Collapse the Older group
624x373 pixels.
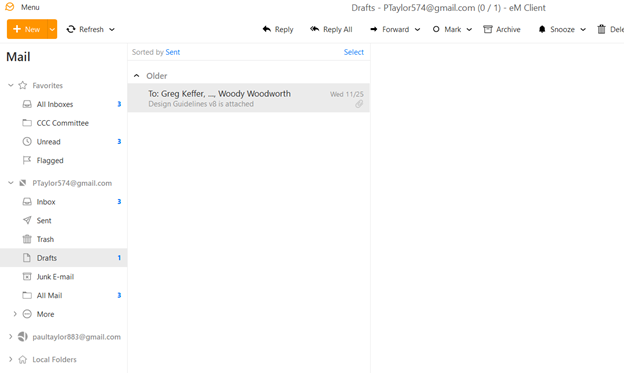click(x=136, y=76)
